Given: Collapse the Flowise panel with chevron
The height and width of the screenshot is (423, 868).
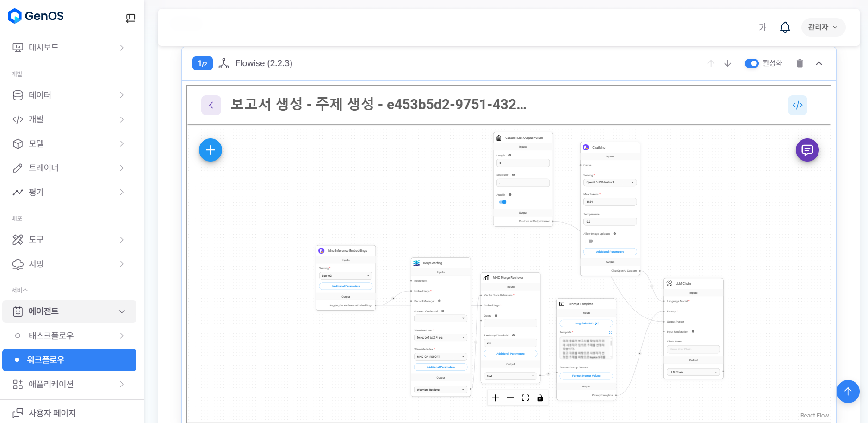Looking at the screenshot, I should pos(818,63).
